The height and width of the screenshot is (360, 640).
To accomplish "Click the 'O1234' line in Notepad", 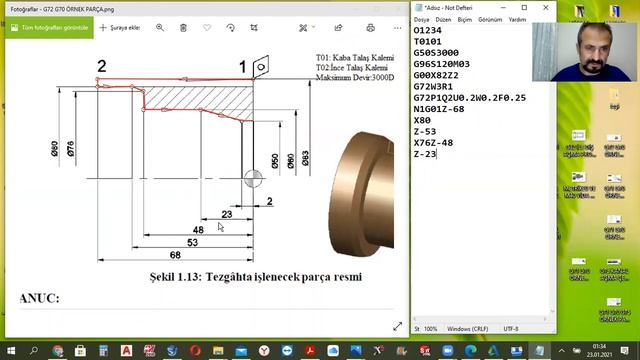I will [x=427, y=30].
